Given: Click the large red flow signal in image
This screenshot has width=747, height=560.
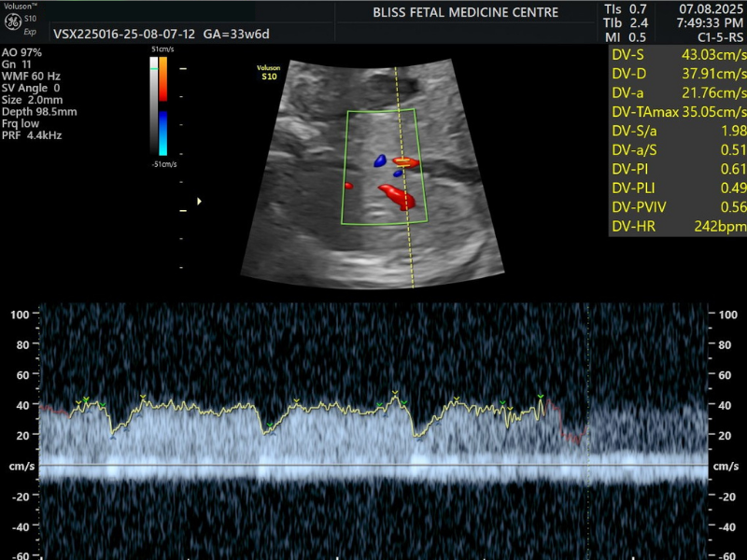Looking at the screenshot, I should [x=397, y=196].
